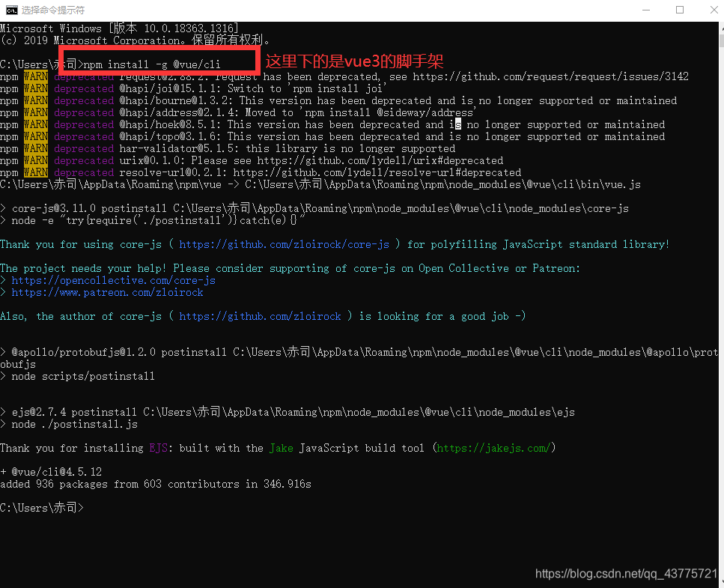Viewport: 724px width, 588px height.
Task: Click the green Jake word
Action: [x=282, y=448]
